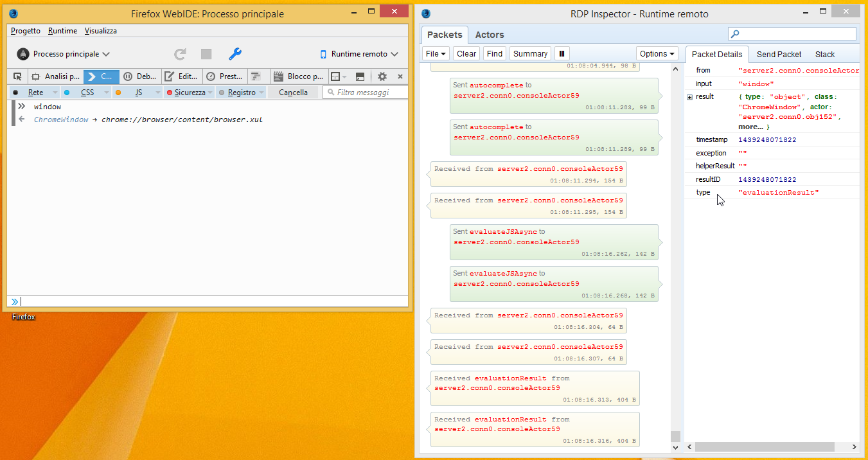Click the 'more…' link in result value
This screenshot has height=460, width=868.
point(750,127)
